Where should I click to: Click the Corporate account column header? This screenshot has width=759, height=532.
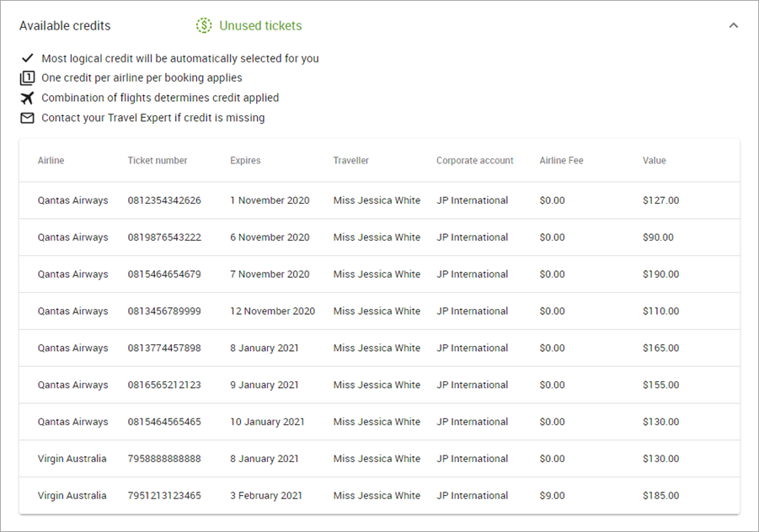tap(475, 161)
